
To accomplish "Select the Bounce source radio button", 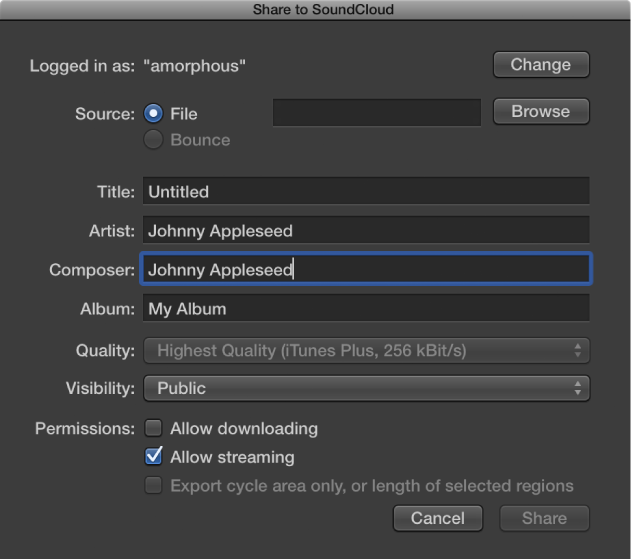I will 153,139.
